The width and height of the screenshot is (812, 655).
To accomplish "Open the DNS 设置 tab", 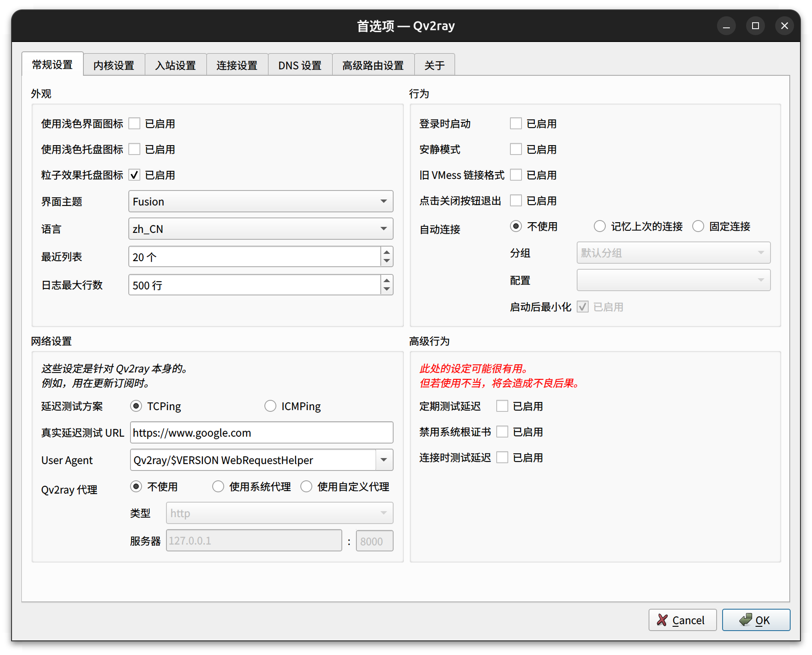I will pyautogui.click(x=300, y=65).
